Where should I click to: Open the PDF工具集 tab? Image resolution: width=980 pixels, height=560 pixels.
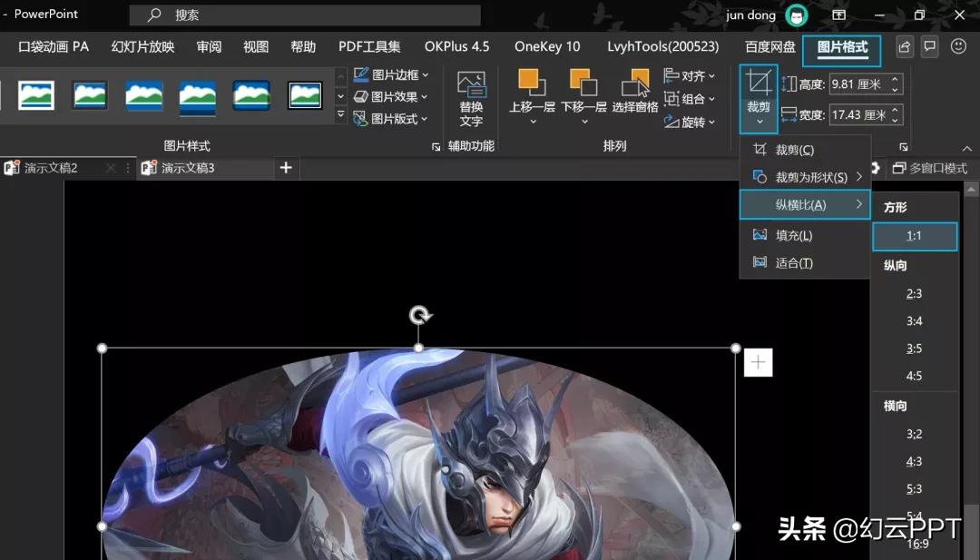(369, 47)
